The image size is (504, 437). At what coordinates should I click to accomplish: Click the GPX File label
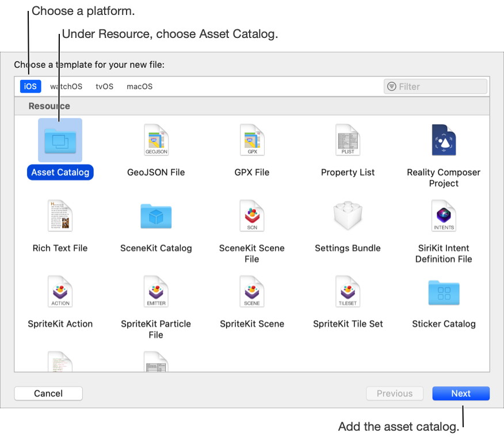tap(252, 172)
